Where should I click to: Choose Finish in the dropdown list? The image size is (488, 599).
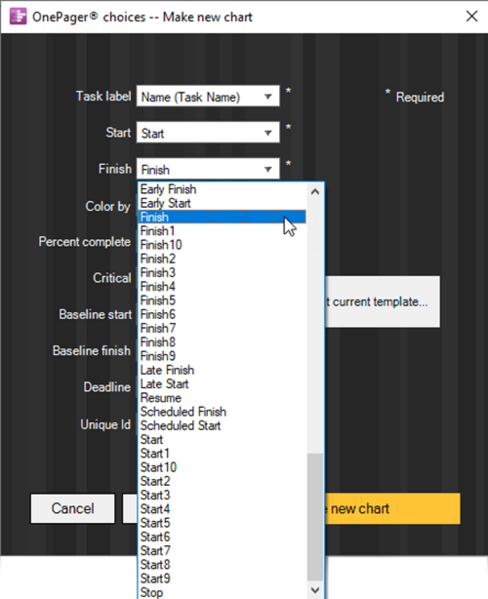click(x=222, y=217)
